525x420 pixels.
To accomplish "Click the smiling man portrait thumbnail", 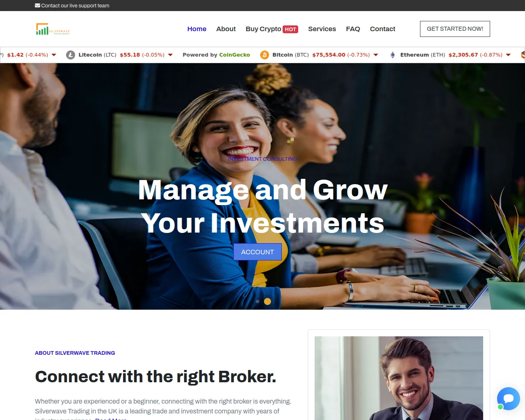I will (399, 378).
